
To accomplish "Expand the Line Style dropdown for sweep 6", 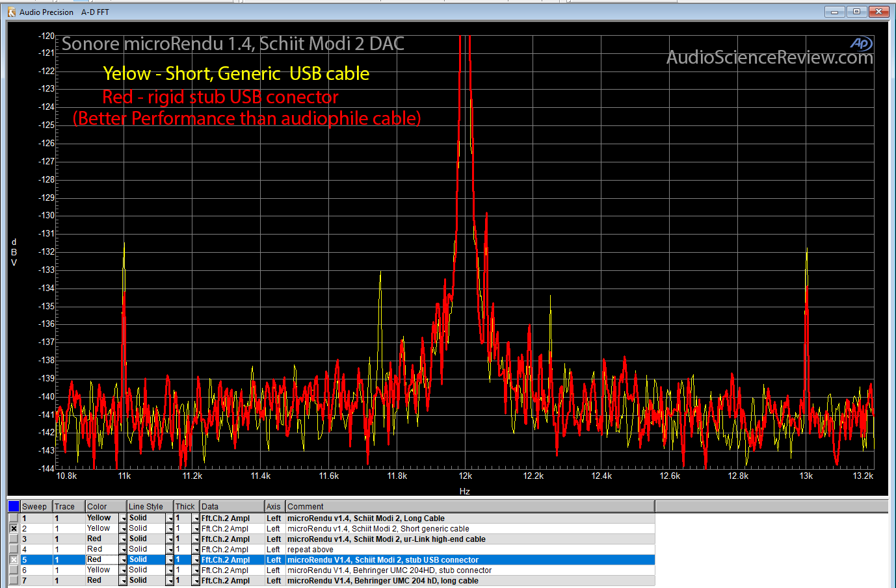I will point(170,570).
